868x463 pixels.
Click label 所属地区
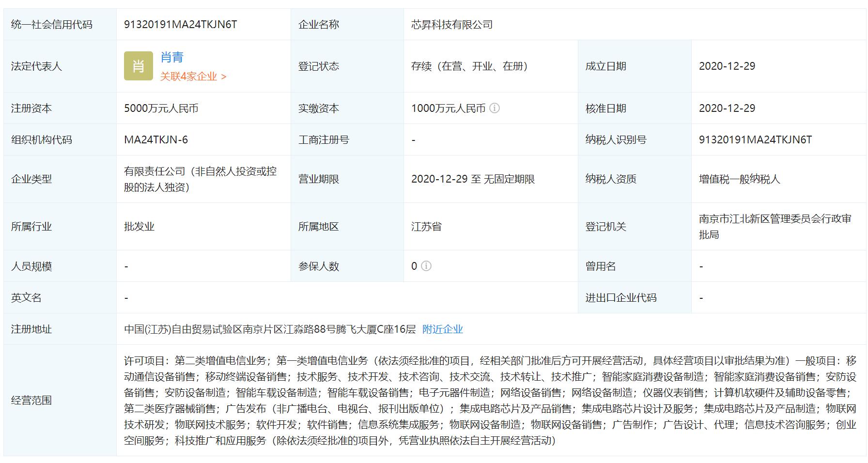coord(319,227)
